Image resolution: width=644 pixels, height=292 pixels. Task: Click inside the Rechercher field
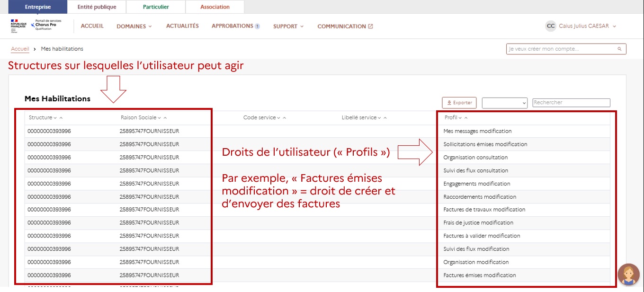point(571,102)
